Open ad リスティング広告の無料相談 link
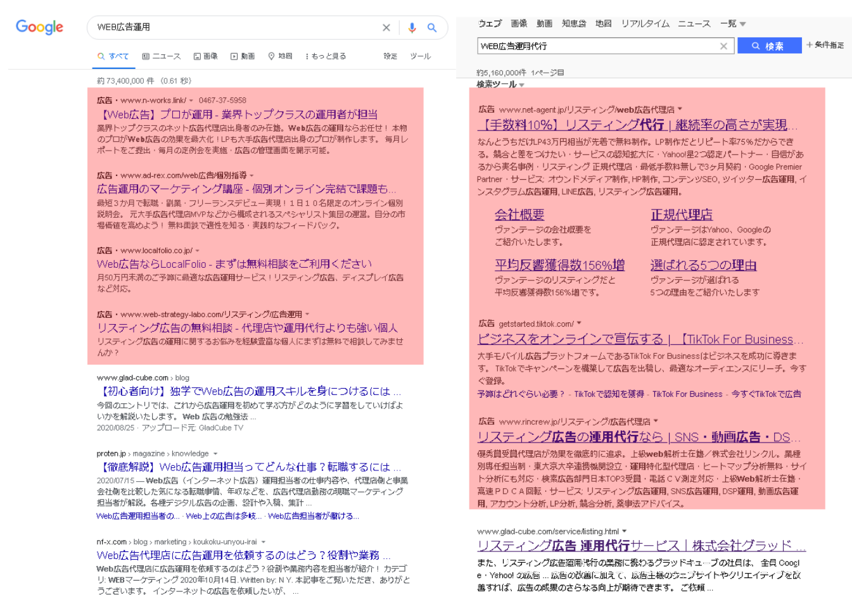This screenshot has width=852, height=616. point(247,328)
